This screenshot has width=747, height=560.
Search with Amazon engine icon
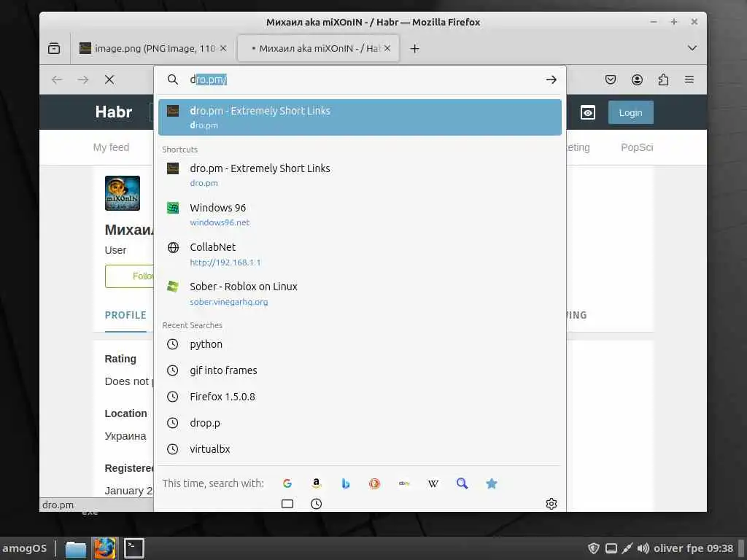pyautogui.click(x=317, y=483)
